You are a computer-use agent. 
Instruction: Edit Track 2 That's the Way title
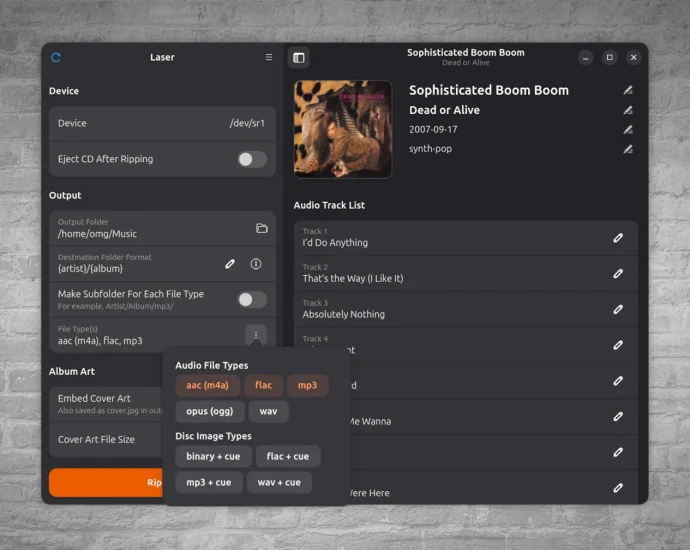618,274
